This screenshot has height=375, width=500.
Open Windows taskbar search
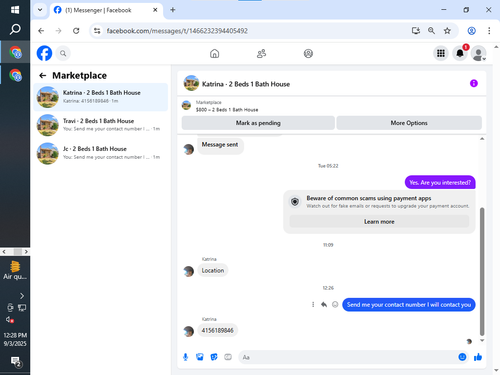click(15, 30)
